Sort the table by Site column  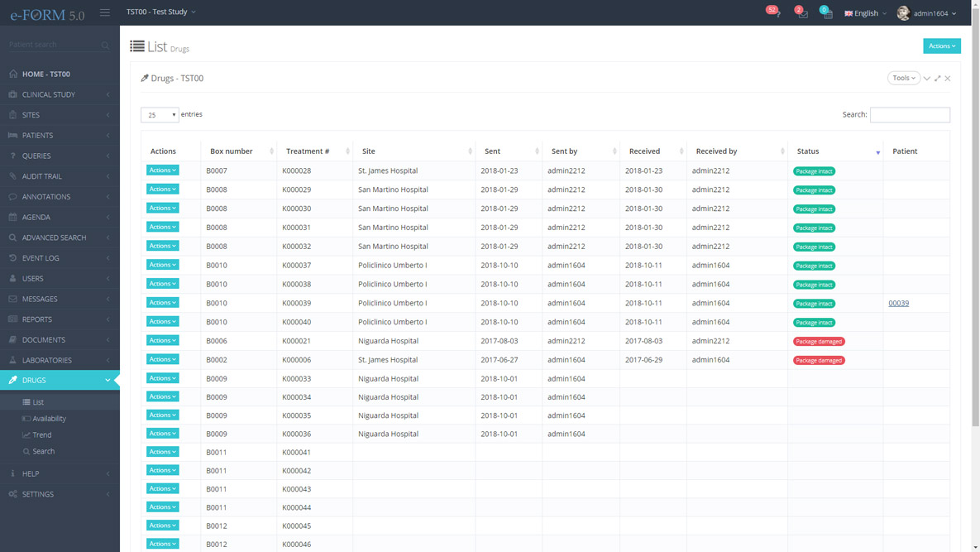pos(414,151)
